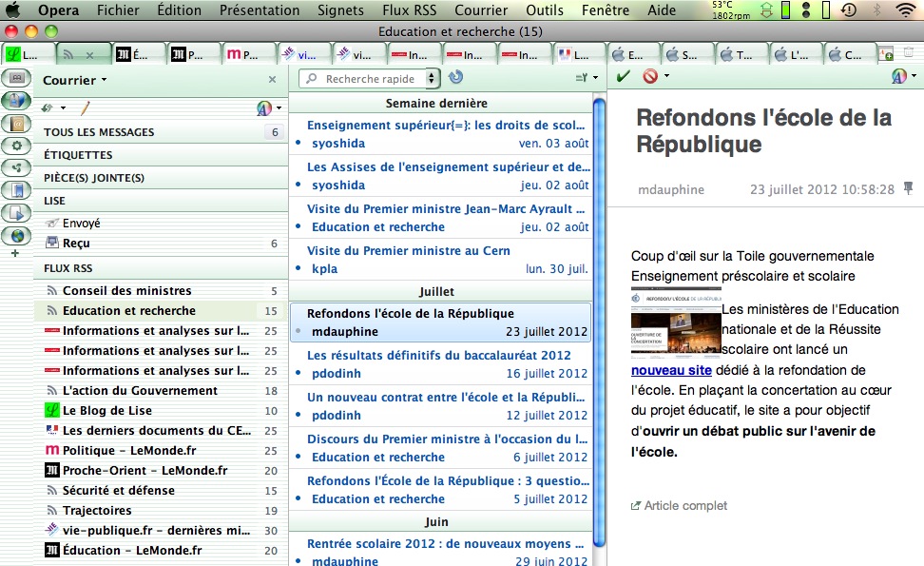Open the spam block icon dropdown
The image size is (924, 566).
point(655,76)
